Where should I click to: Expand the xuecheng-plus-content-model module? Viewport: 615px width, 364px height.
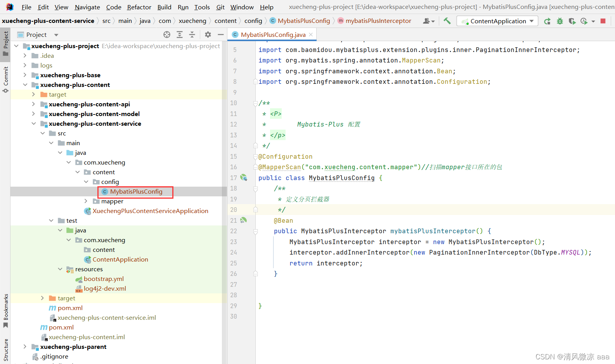click(x=33, y=114)
